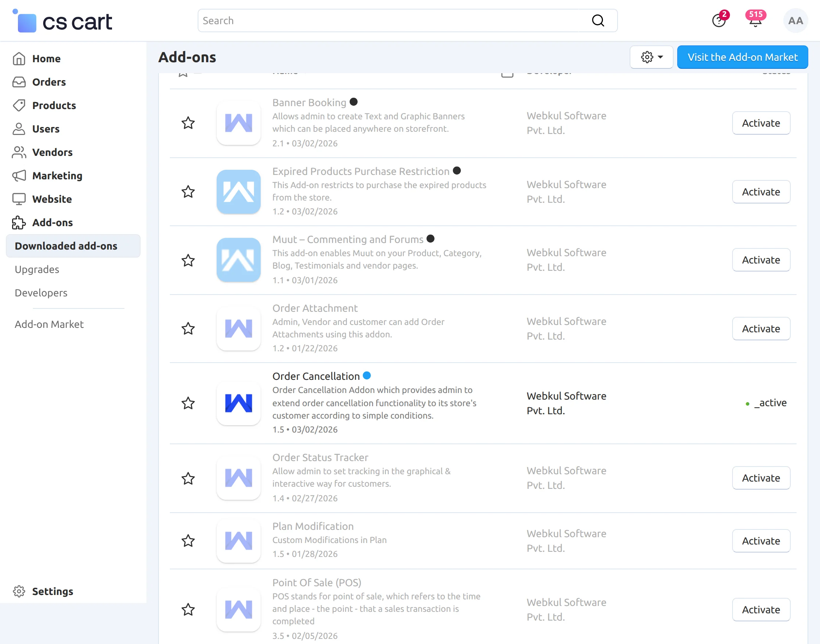Favorite the Muut Commenting and Forums star
Image resolution: width=820 pixels, height=644 pixels.
(x=188, y=260)
